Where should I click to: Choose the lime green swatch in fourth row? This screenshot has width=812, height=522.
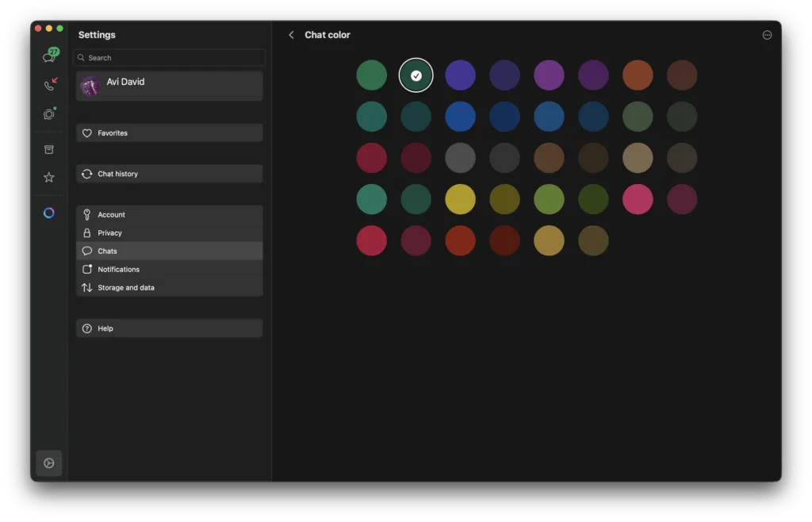click(549, 199)
